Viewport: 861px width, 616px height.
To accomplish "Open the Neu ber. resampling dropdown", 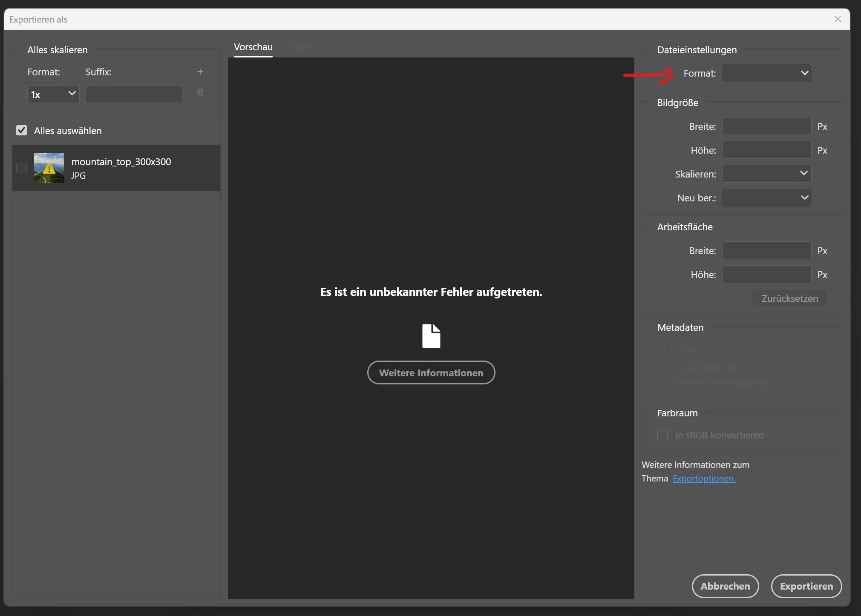I will [x=766, y=198].
